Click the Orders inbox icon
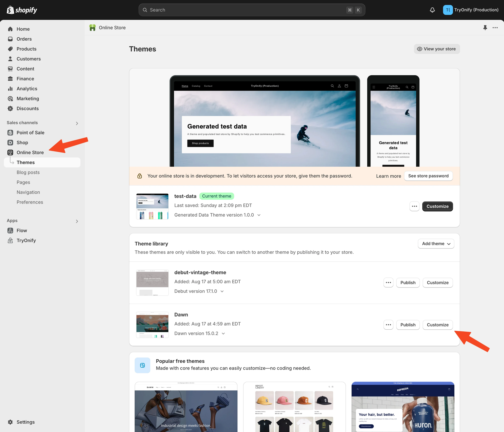The height and width of the screenshot is (432, 504). 10,39
